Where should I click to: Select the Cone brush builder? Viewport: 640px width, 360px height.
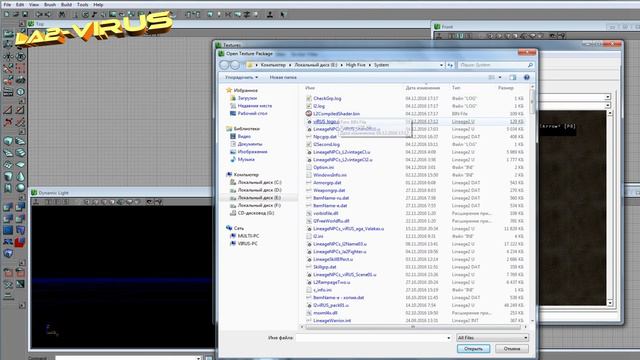tap(20, 176)
